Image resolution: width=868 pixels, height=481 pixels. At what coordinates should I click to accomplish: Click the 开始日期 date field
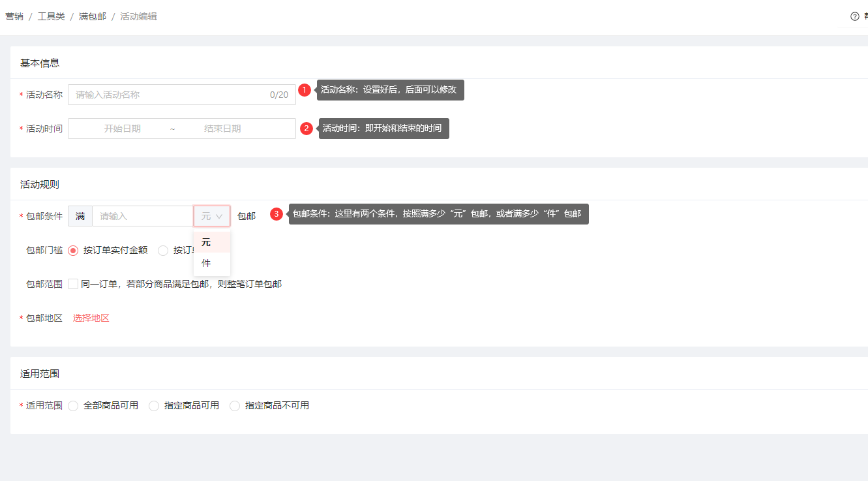[123, 129]
